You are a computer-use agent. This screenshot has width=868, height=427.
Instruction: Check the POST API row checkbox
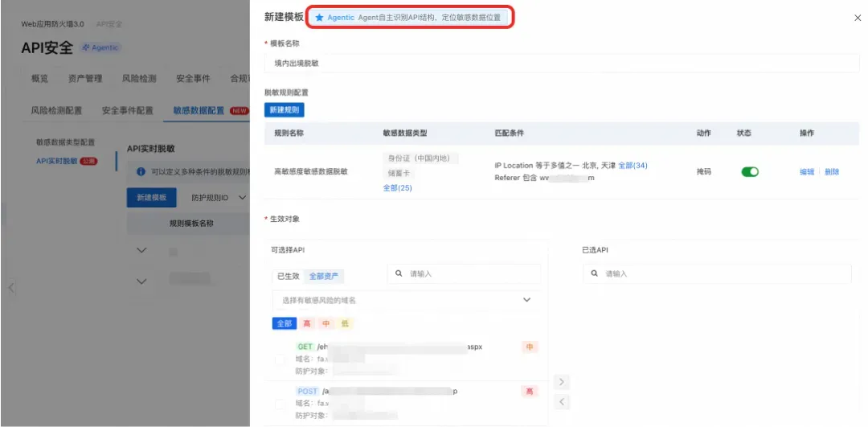pyautogui.click(x=280, y=404)
